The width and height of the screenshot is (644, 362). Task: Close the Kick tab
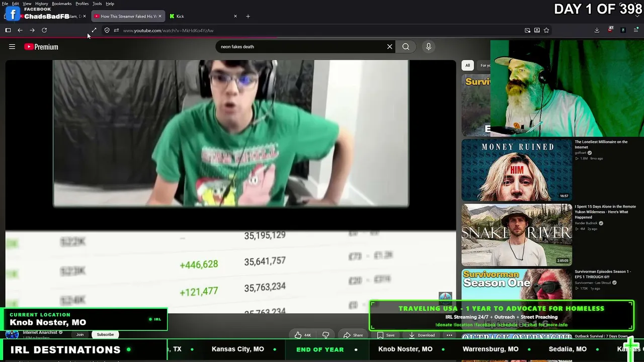click(235, 16)
